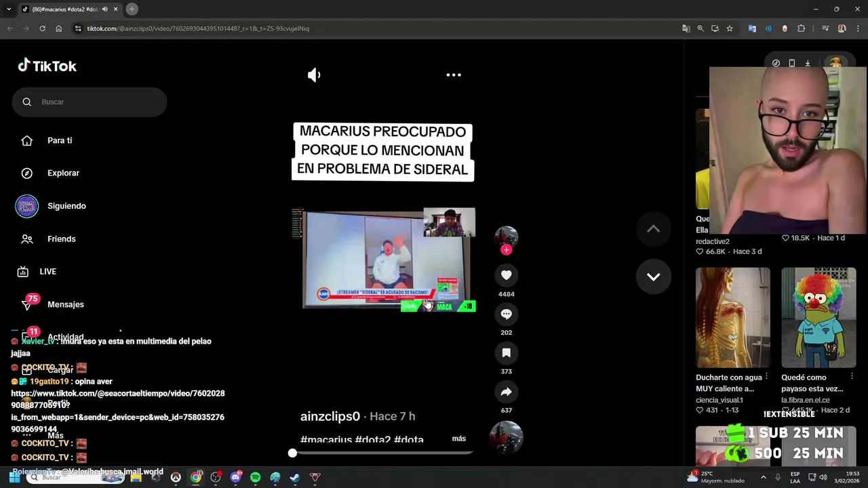Open the golden figure video thumbnail
This screenshot has width=868, height=488.
pos(733,317)
